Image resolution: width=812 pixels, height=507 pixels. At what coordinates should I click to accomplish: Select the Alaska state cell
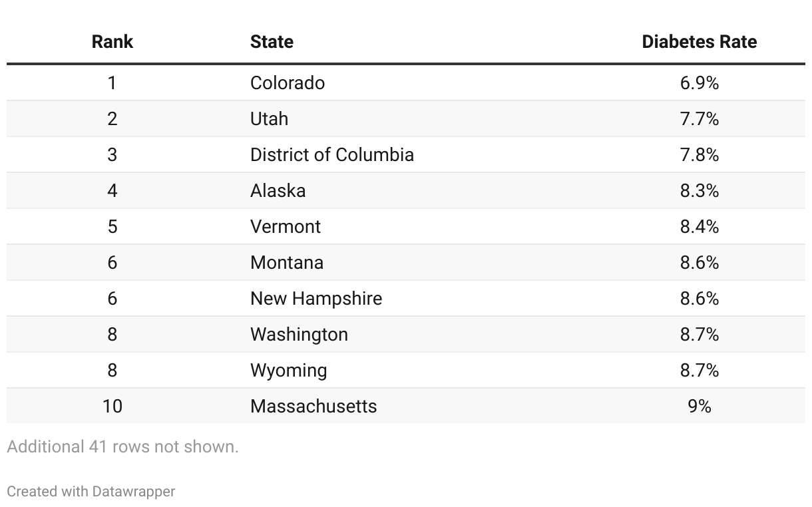278,191
